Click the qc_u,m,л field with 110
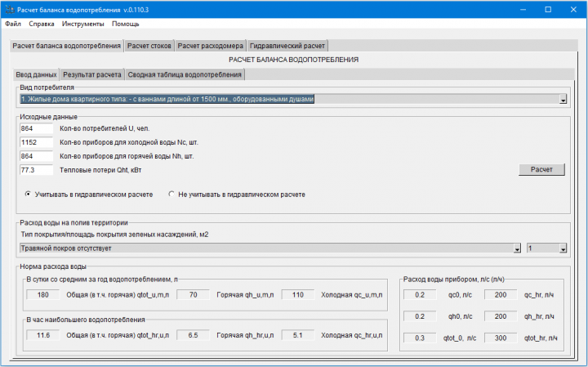The image size is (588, 367). click(298, 295)
